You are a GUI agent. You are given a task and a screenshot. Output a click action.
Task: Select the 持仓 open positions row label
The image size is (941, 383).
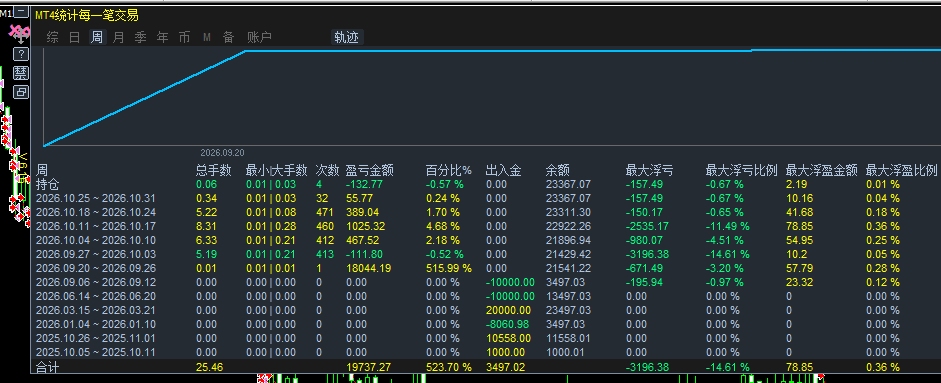48,184
